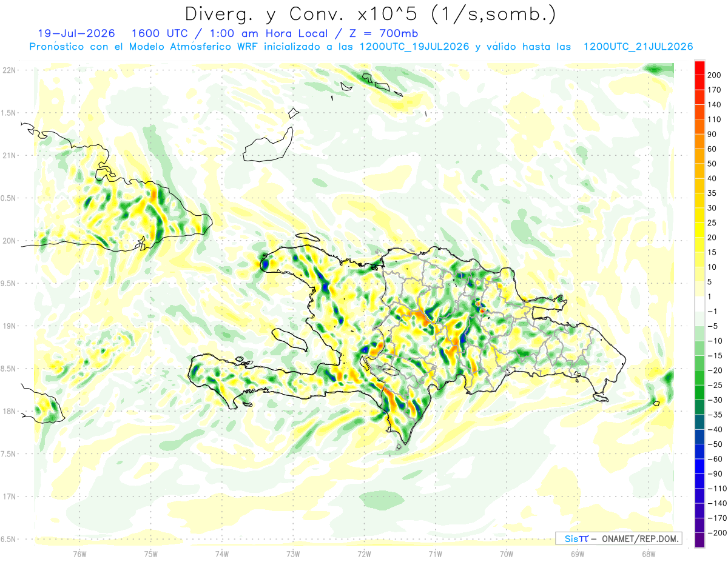Click the "-200" colorbar label at the bottom
728x562 pixels.
[x=716, y=533]
